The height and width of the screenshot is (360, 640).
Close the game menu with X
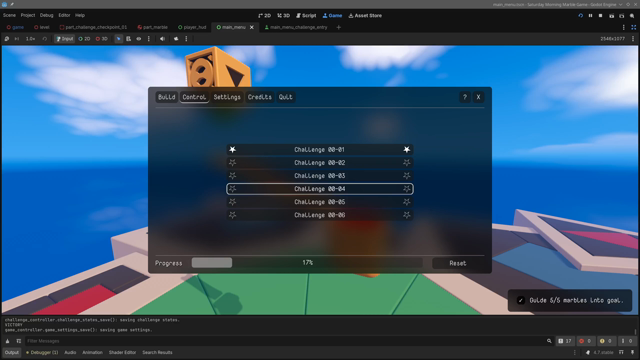click(x=478, y=97)
